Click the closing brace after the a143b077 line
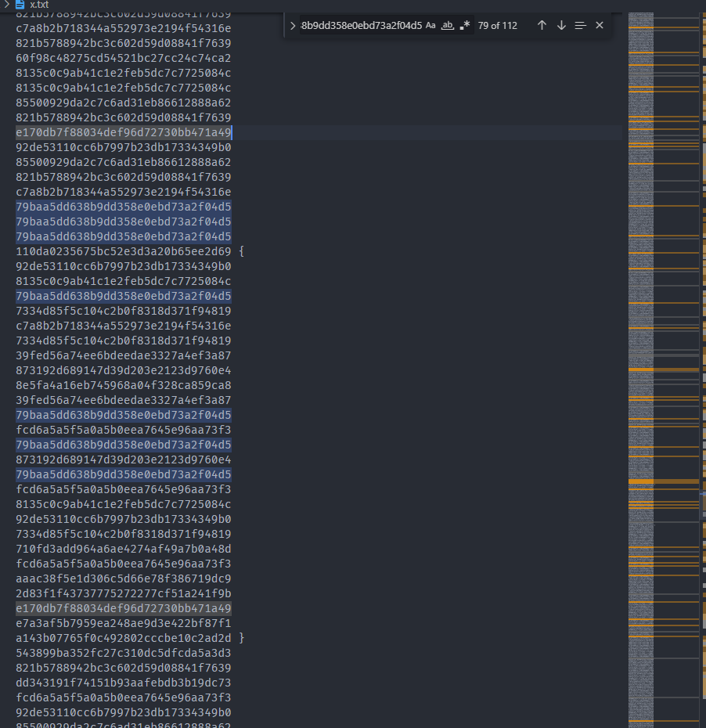Viewport: 706px width, 728px height. pos(240,638)
